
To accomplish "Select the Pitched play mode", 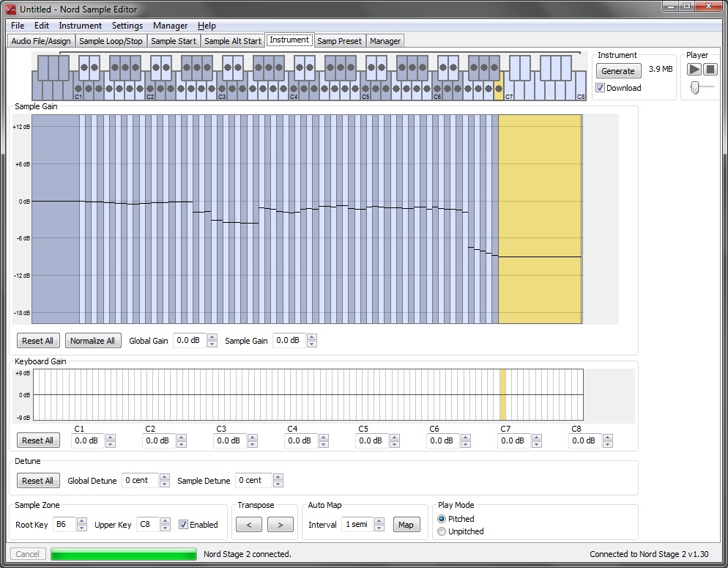I will click(442, 519).
